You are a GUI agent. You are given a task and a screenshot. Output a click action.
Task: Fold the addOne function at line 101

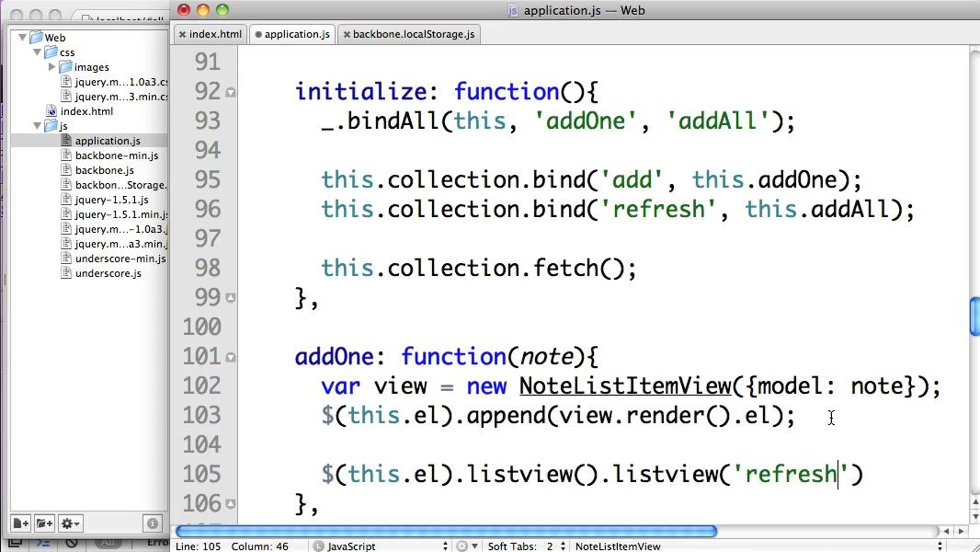(231, 358)
